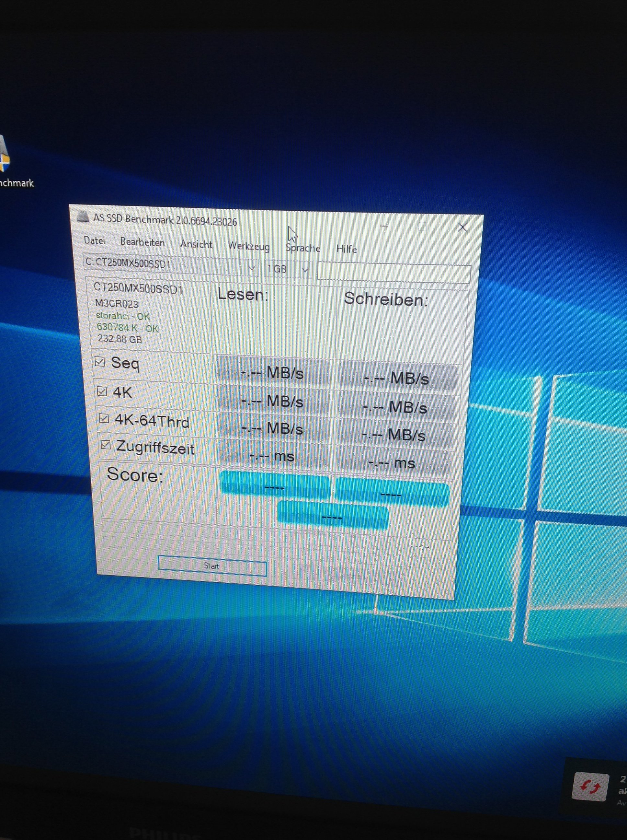Screen dimensions: 627x840
Task: Open the Hilfe menu
Action: 346,249
